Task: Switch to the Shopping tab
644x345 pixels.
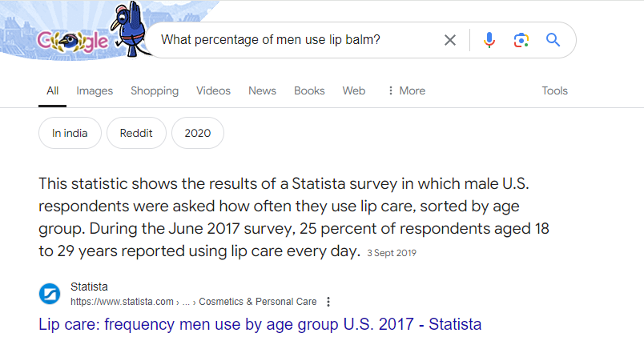Action: pyautogui.click(x=155, y=90)
